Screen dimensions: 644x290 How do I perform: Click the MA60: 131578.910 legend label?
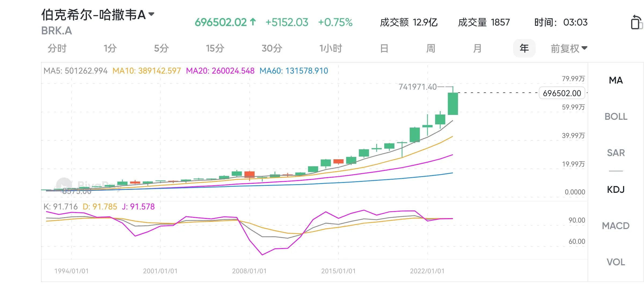[x=294, y=71]
